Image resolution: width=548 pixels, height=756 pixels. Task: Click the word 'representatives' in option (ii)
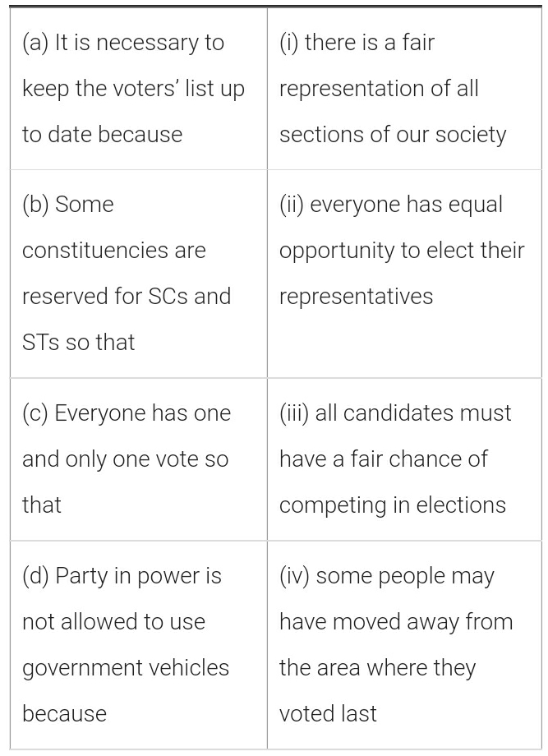[356, 297]
